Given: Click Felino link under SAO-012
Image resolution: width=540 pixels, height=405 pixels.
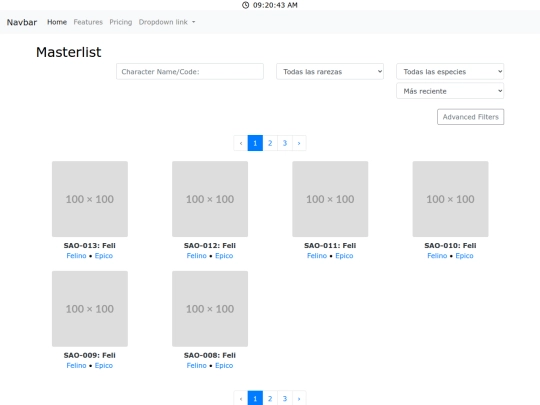Looking at the screenshot, I should tap(197, 256).
